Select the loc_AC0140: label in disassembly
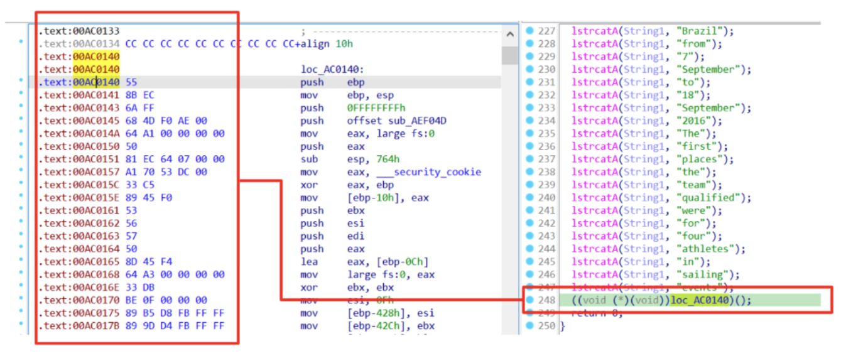This screenshot has width=868, height=363. click(333, 70)
